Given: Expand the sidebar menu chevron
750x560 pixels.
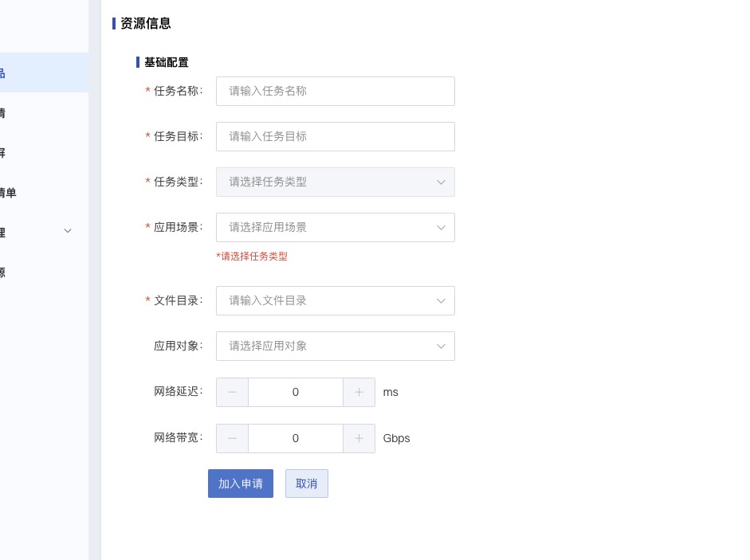Looking at the screenshot, I should (68, 231).
